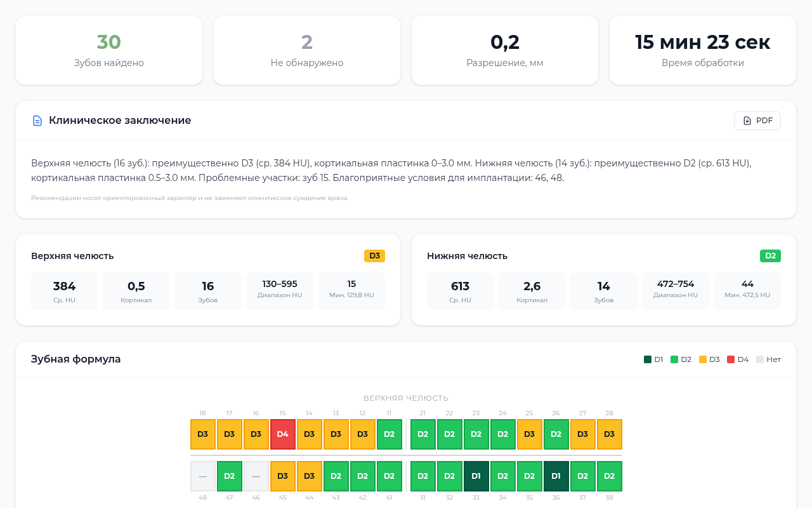Click the PDF export button

(x=757, y=121)
